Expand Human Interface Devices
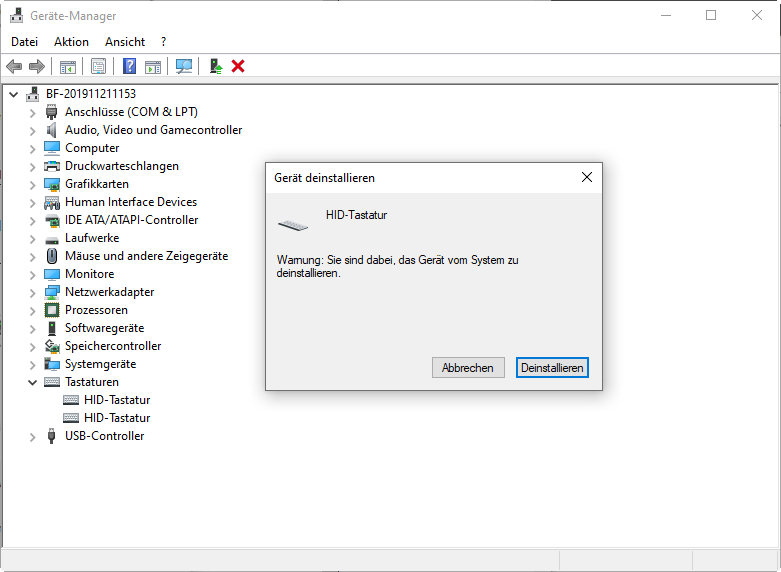 (32, 202)
